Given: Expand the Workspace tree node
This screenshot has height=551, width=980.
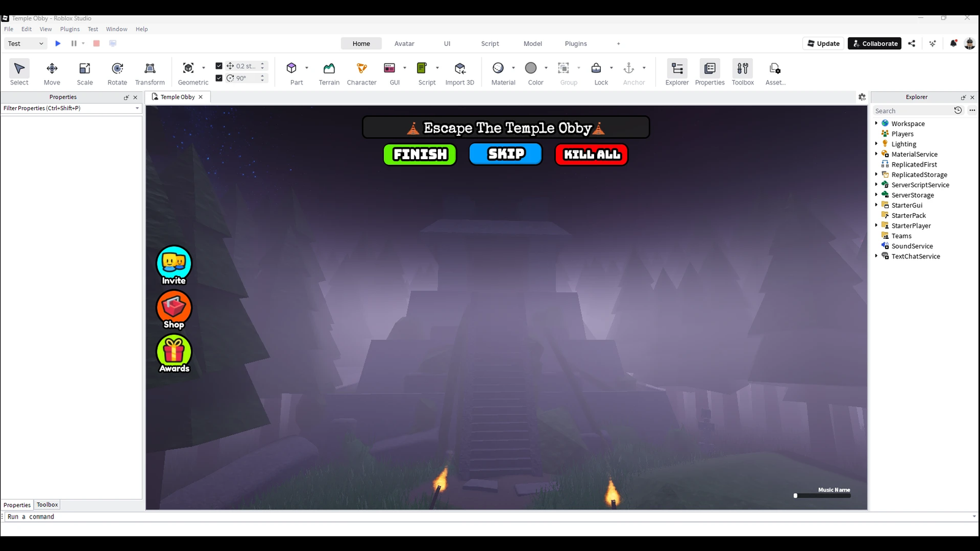Looking at the screenshot, I should click(876, 123).
